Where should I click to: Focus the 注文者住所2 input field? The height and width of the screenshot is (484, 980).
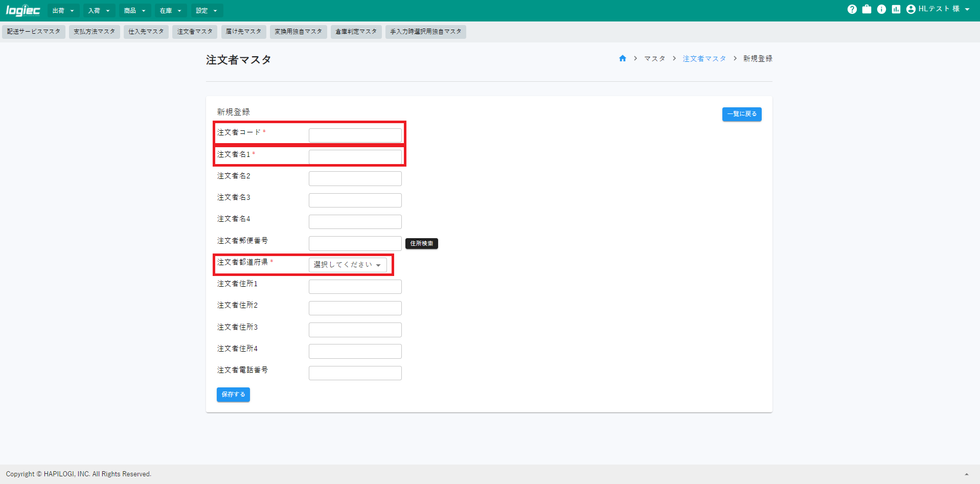(355, 308)
